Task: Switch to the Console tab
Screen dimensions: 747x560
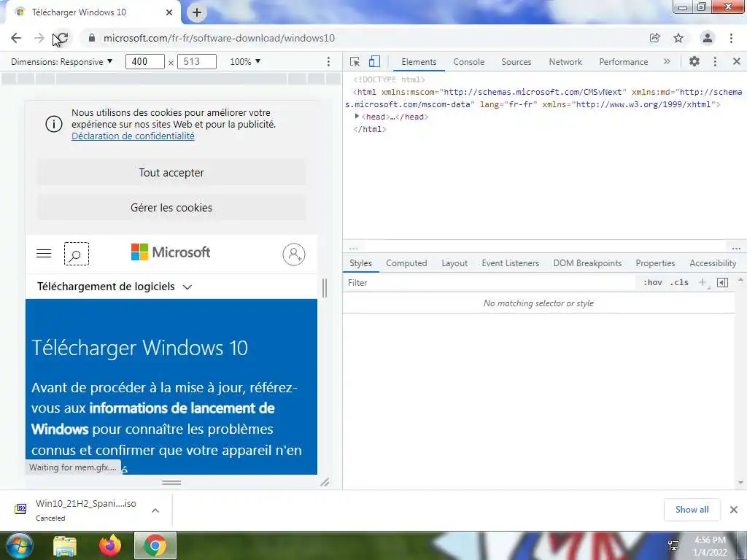Action: [469, 62]
